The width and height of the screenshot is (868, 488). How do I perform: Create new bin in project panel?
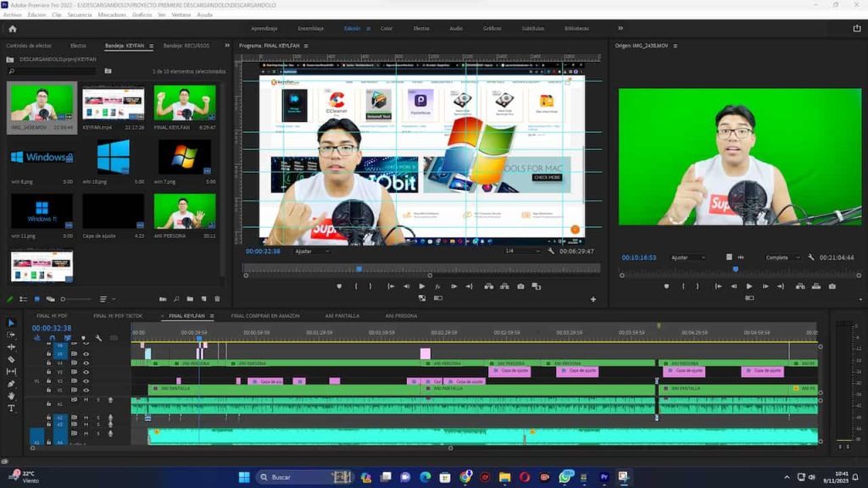[190, 299]
